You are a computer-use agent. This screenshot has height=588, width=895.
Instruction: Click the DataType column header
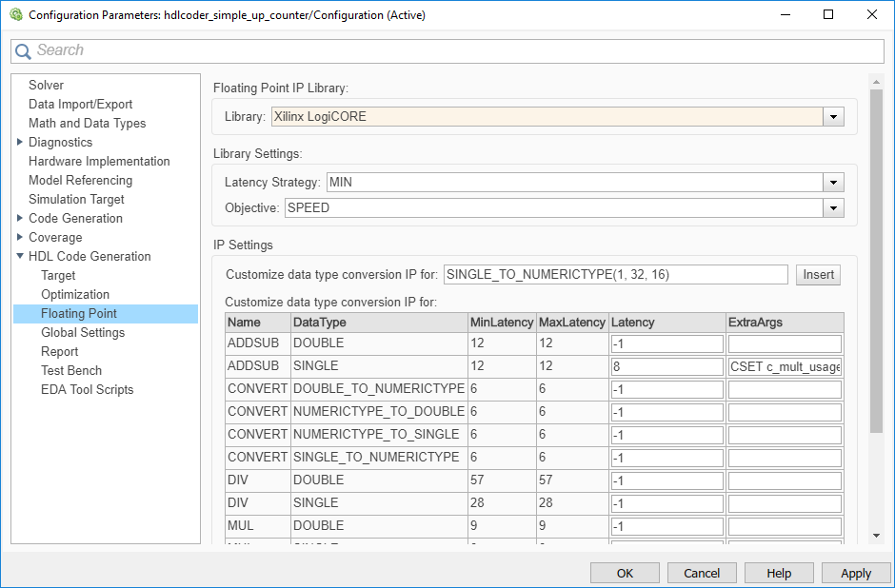pyautogui.click(x=379, y=323)
